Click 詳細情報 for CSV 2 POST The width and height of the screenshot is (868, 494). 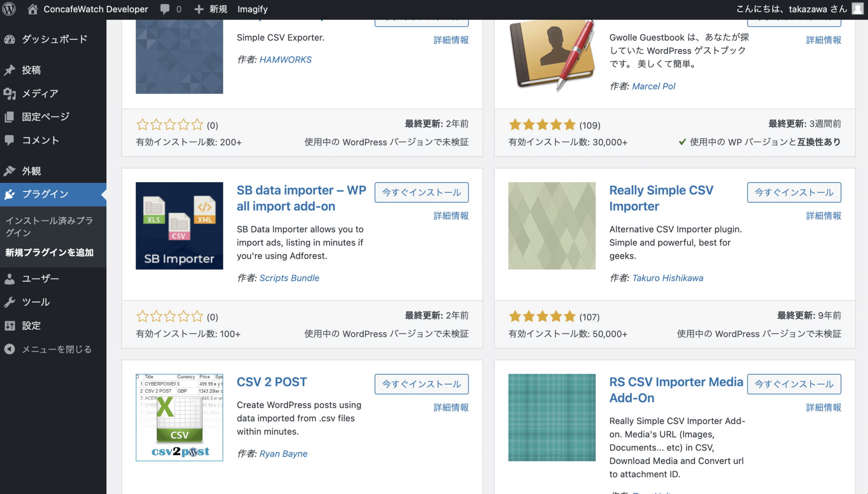[x=451, y=408]
